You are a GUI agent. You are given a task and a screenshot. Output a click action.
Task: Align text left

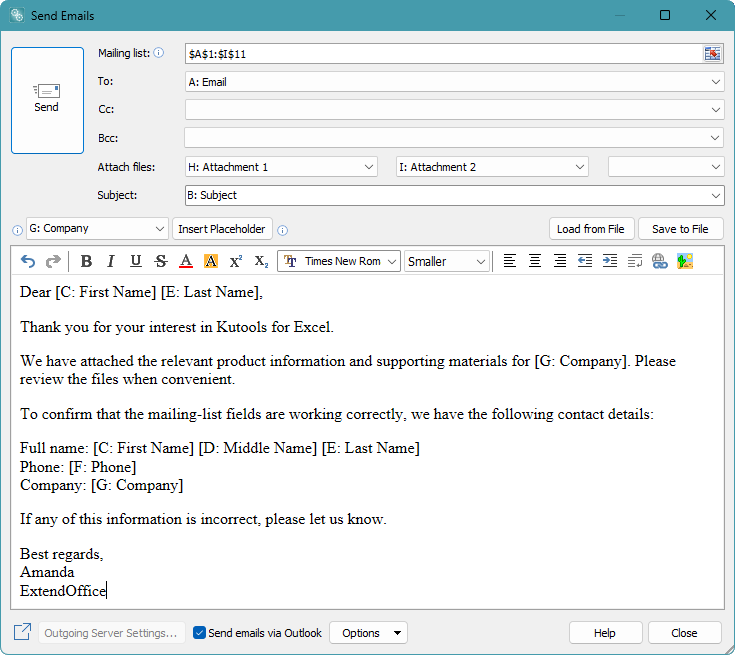tap(510, 261)
